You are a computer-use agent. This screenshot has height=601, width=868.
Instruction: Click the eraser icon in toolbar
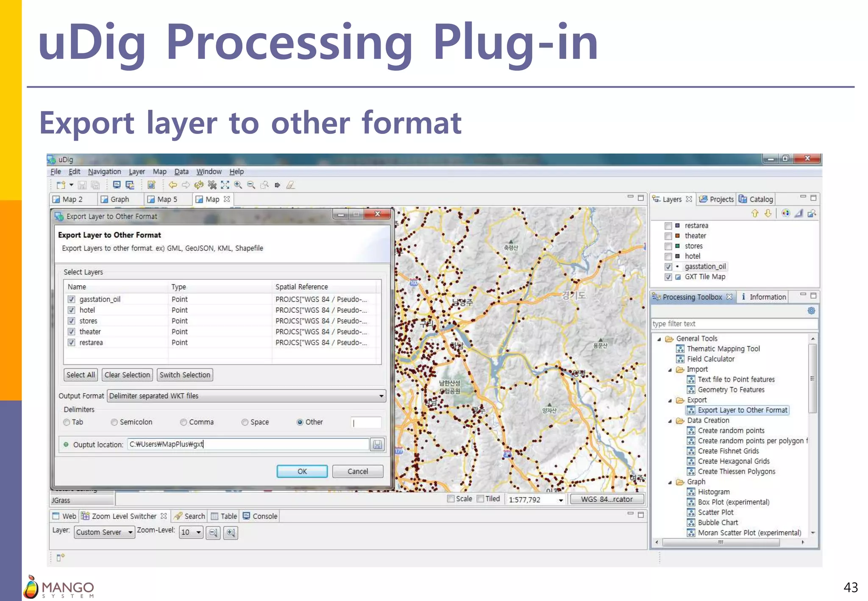(x=290, y=185)
